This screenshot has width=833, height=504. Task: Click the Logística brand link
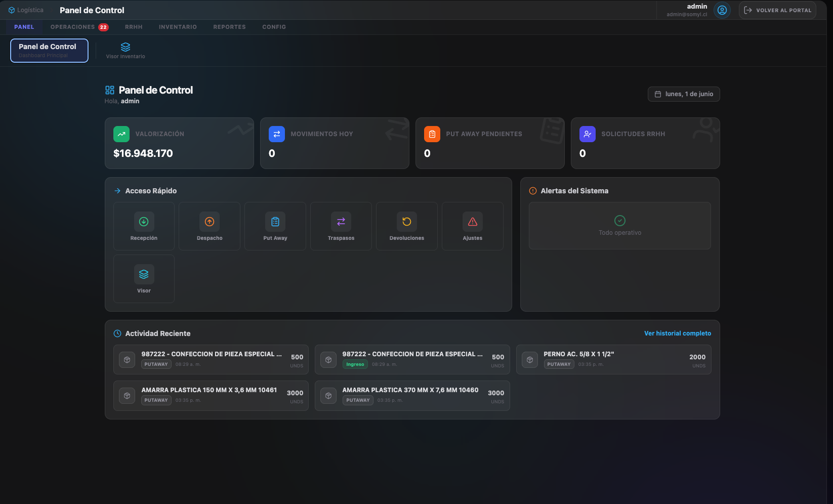[x=26, y=10]
